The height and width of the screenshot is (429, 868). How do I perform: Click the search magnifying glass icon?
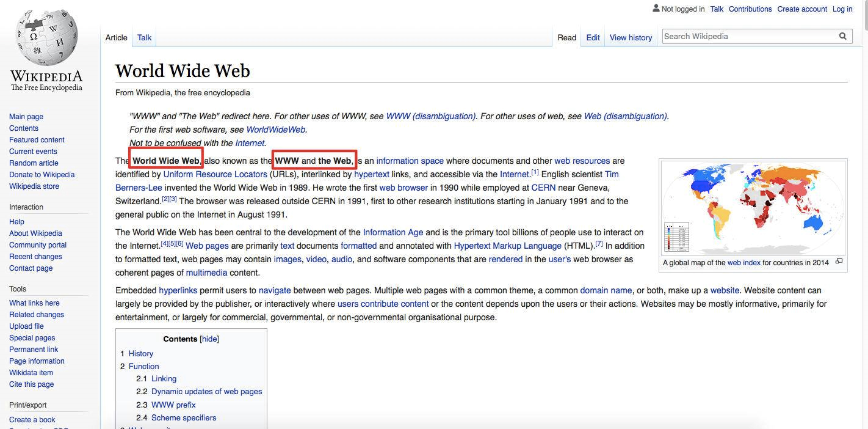(843, 36)
